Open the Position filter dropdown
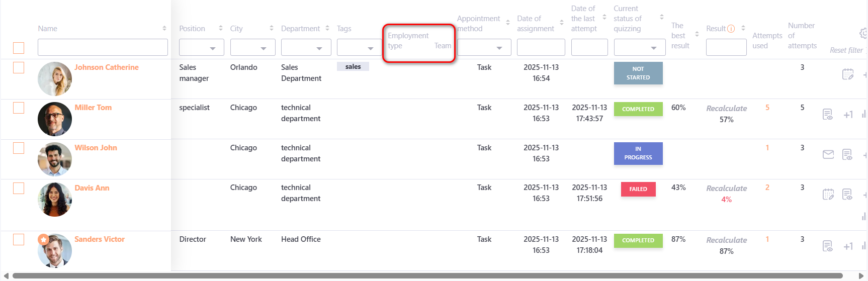 (x=202, y=48)
